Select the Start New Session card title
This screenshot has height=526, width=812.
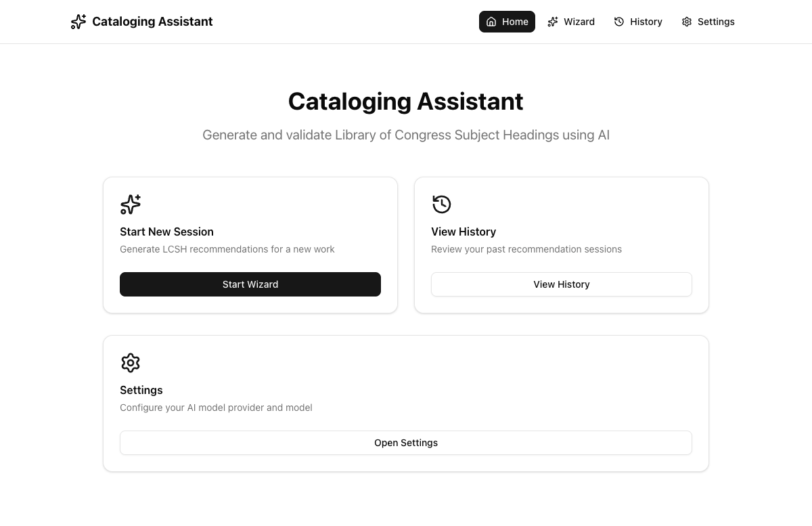[166, 232]
